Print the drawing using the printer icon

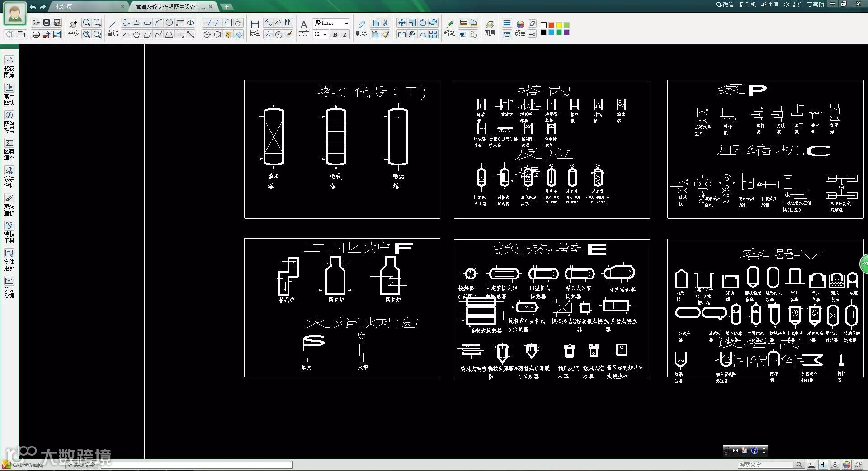point(36,34)
